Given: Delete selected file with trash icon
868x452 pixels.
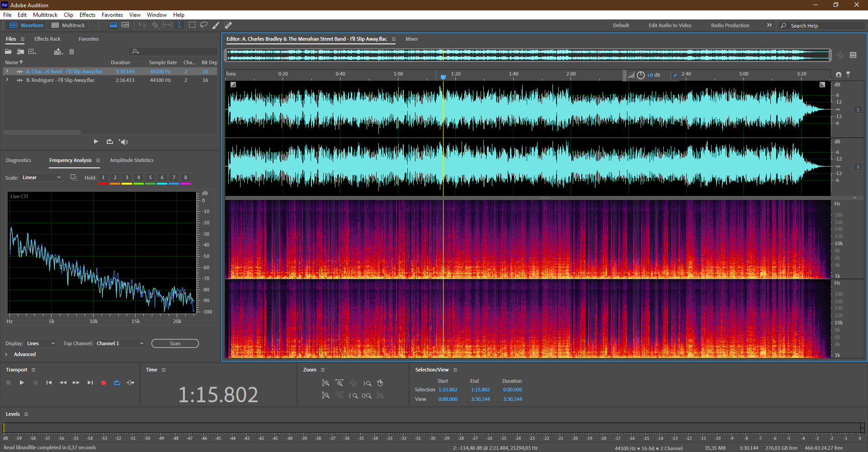Looking at the screenshot, I should point(71,52).
